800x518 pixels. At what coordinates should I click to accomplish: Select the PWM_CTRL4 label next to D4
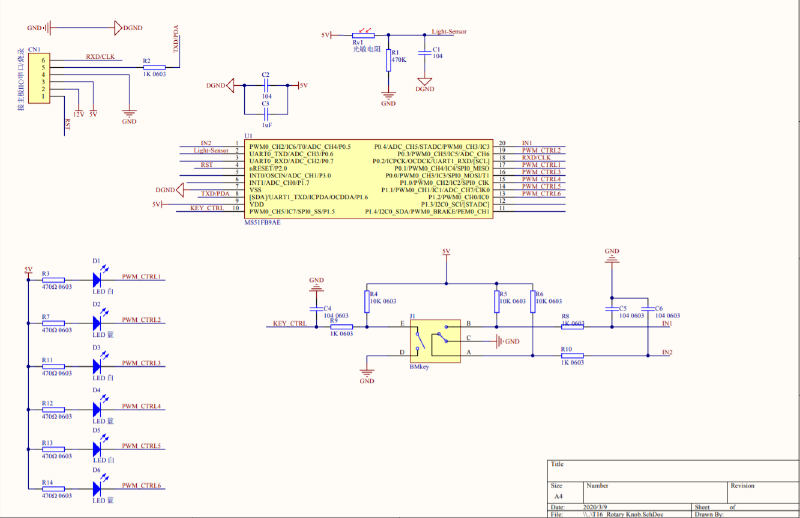coord(141,407)
